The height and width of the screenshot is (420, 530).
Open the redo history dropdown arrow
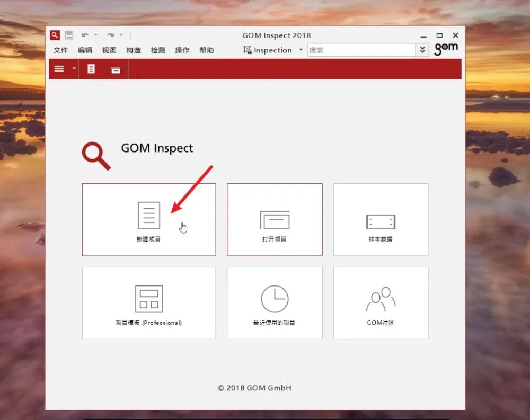[x=121, y=35]
